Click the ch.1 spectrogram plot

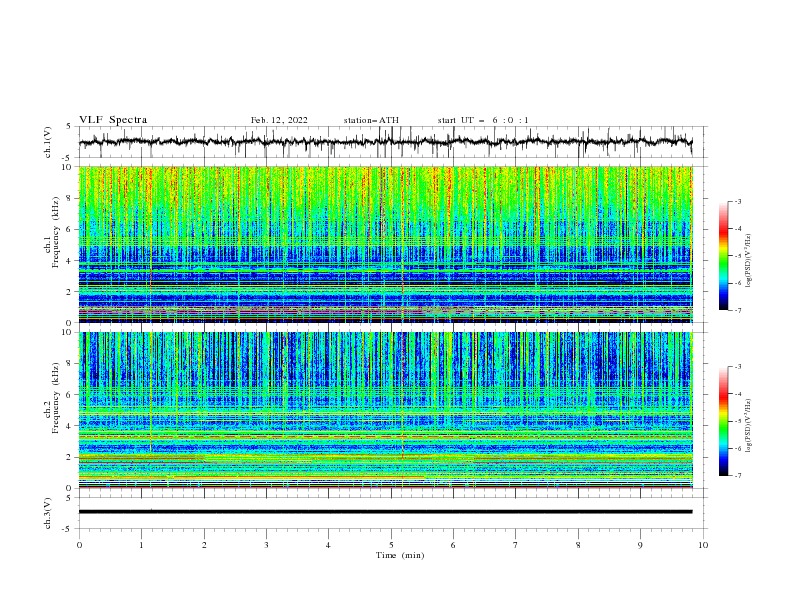(x=385, y=244)
